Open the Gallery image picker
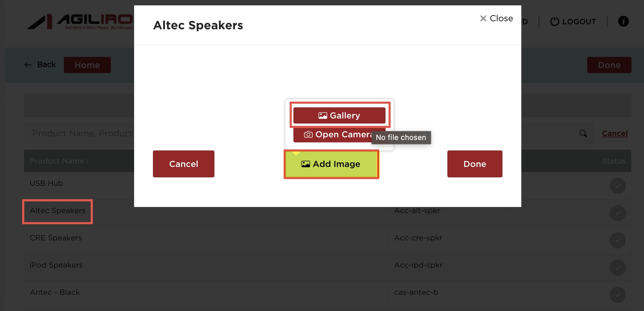The image size is (644, 311). point(339,115)
